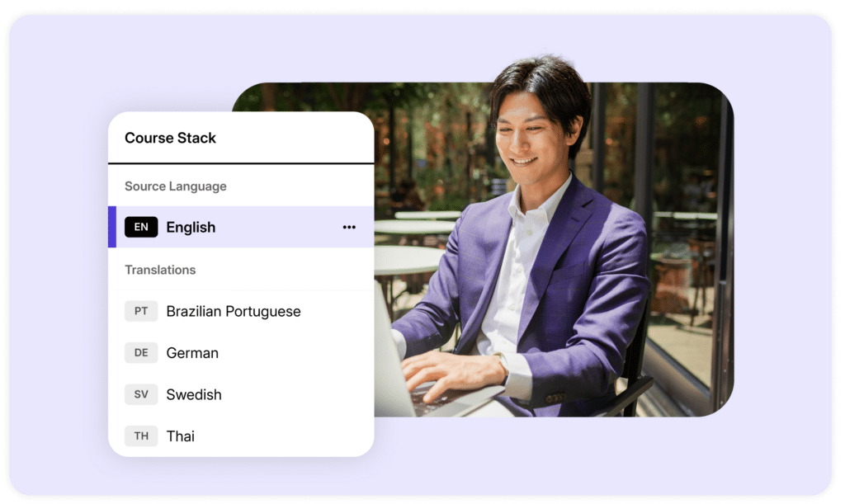Click the black EN language badge

(x=141, y=228)
